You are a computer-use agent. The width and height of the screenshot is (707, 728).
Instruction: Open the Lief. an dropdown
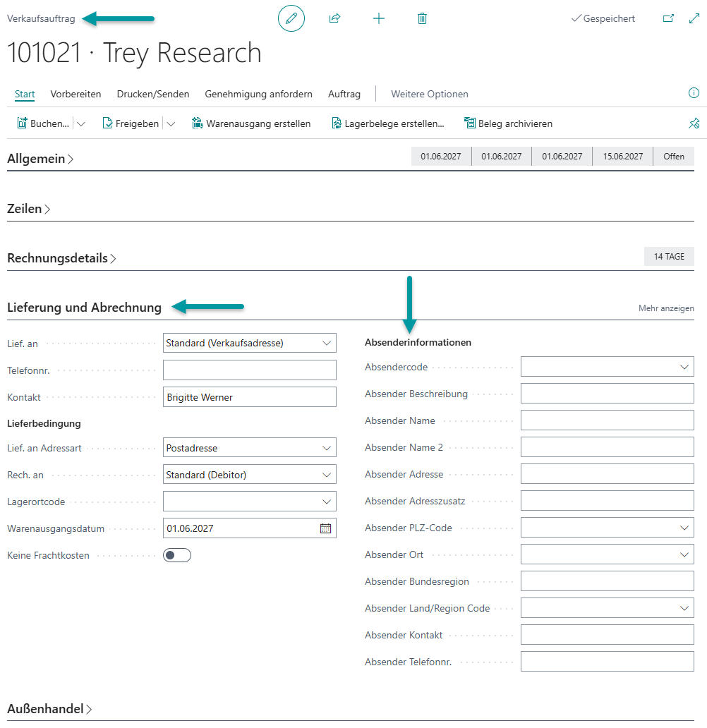pyautogui.click(x=327, y=343)
